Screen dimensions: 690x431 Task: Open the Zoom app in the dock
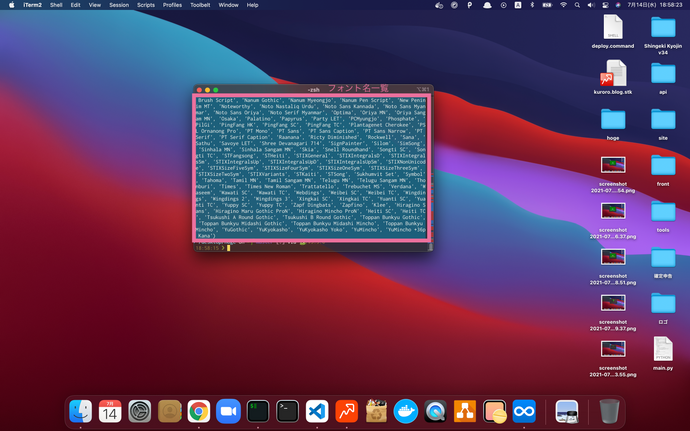(228, 411)
